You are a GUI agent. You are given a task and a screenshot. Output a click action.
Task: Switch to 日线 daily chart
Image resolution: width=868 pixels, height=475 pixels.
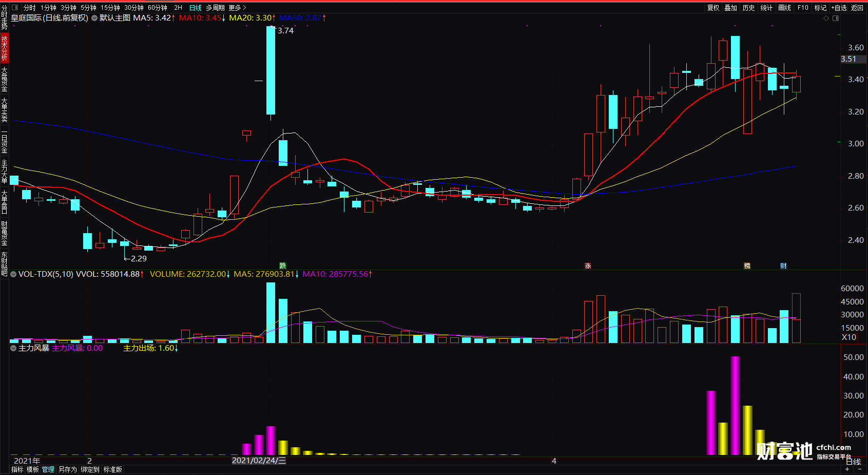[x=195, y=8]
